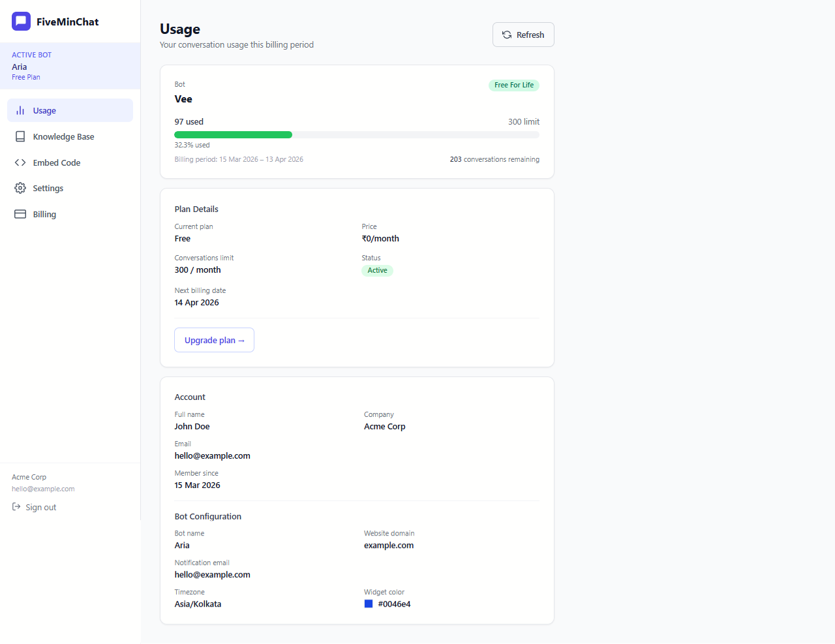Image resolution: width=835 pixels, height=644 pixels.
Task: Click the Free Plan link under Aria
Action: point(26,77)
